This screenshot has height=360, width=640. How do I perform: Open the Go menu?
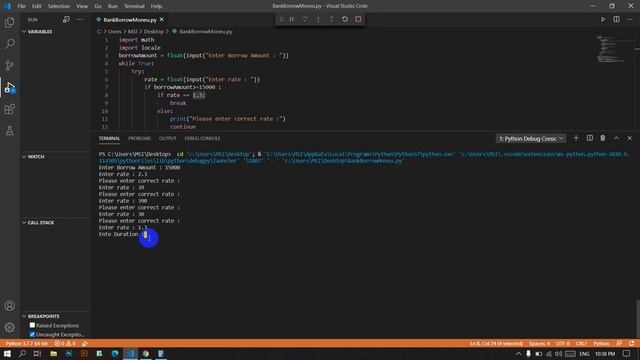click(98, 6)
